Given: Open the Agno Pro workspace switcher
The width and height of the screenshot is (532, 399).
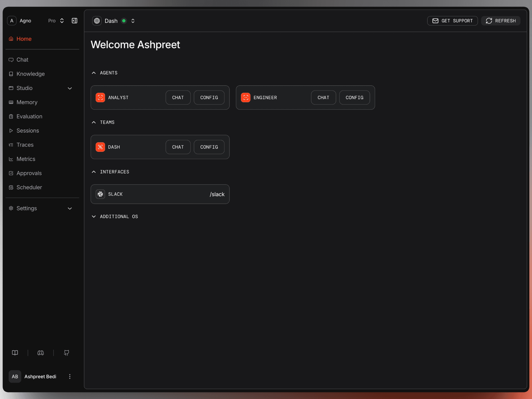Looking at the screenshot, I should click(62, 21).
